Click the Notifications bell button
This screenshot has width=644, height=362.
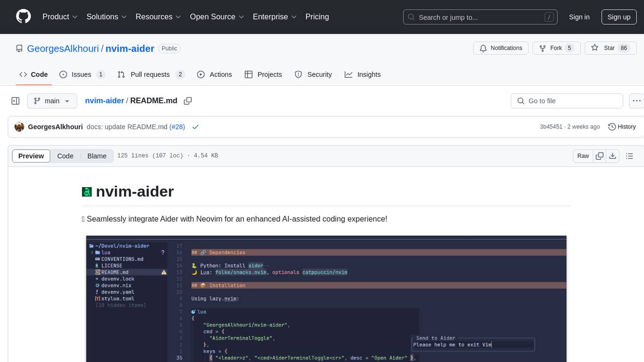pyautogui.click(x=501, y=48)
